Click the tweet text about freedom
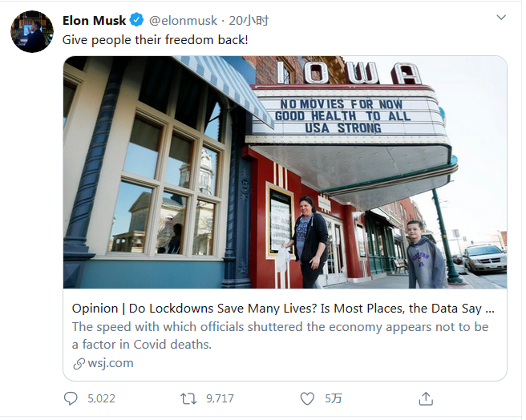This screenshot has height=420, width=526. (156, 38)
